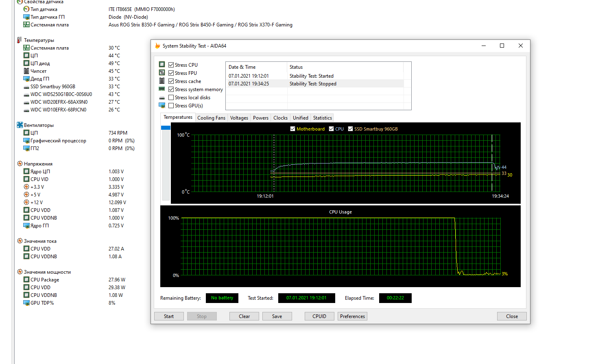Click the icon beside GPU TDP%
Screen dimensions: 598x364
(26, 303)
